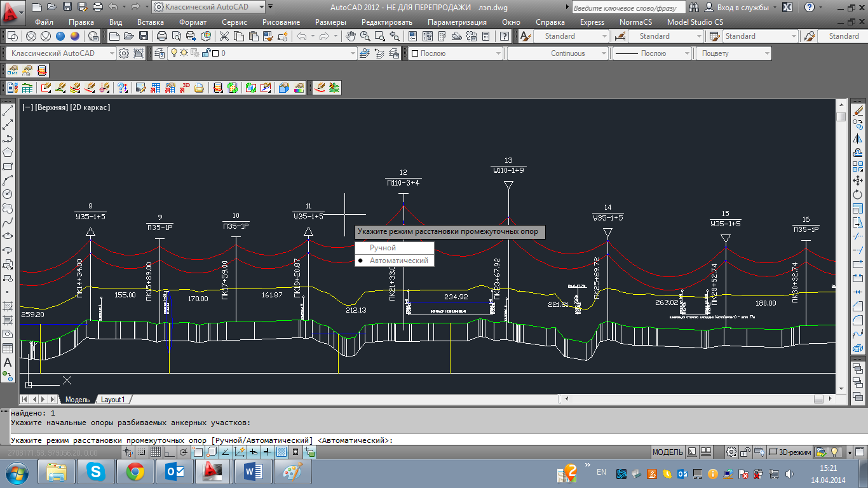
Task: Select the Text tool in left toolbar
Action: pos(8,362)
